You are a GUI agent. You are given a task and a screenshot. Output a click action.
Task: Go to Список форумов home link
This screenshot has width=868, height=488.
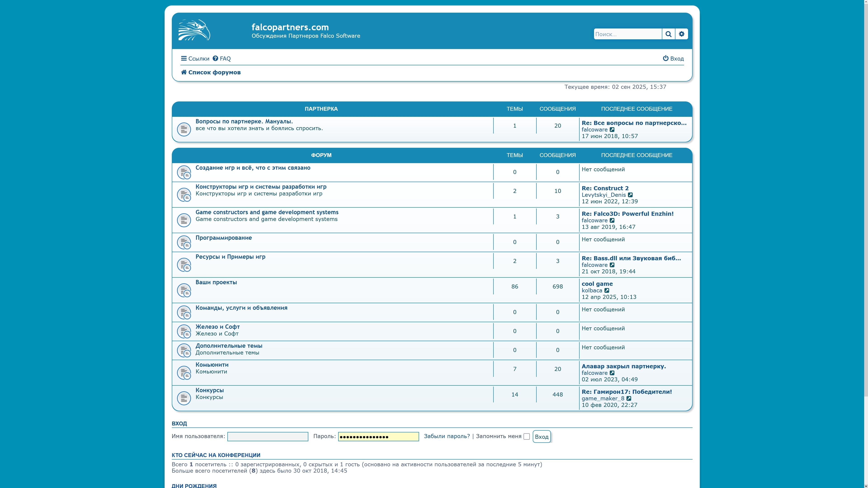point(211,72)
